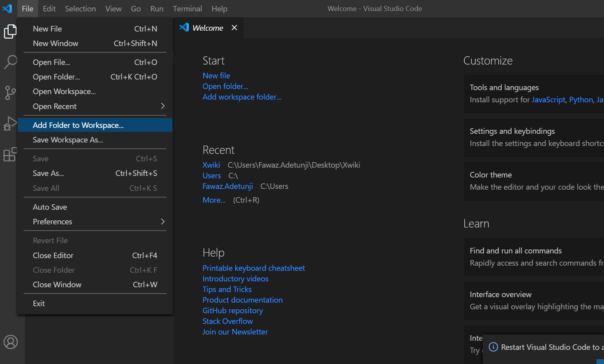Open the Extensions view icon
Screen dimensions: 604x364
(x=10, y=154)
